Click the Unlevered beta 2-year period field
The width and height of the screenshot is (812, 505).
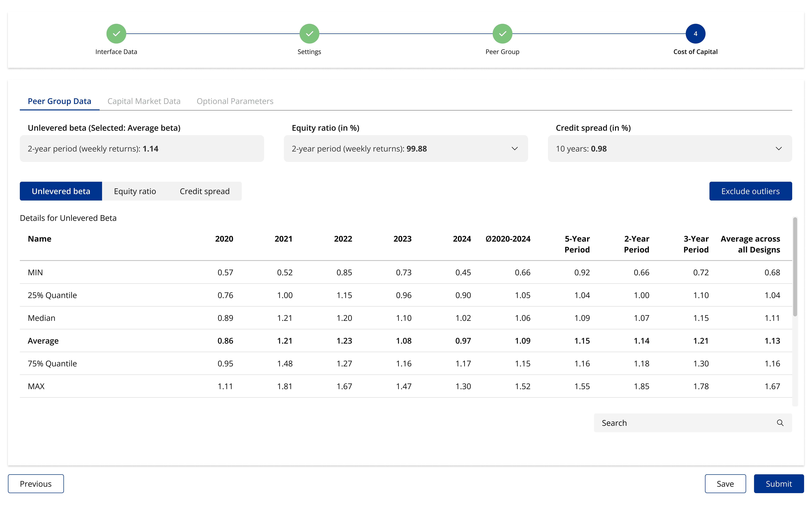click(x=142, y=149)
